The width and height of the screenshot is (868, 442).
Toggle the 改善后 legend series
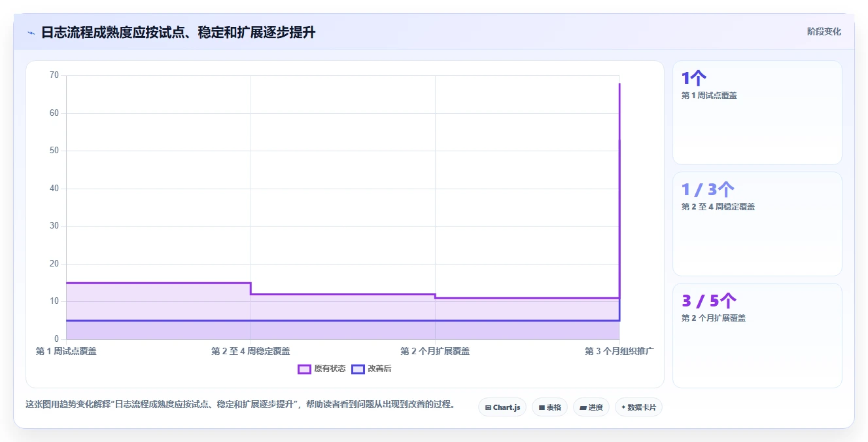[x=372, y=369]
